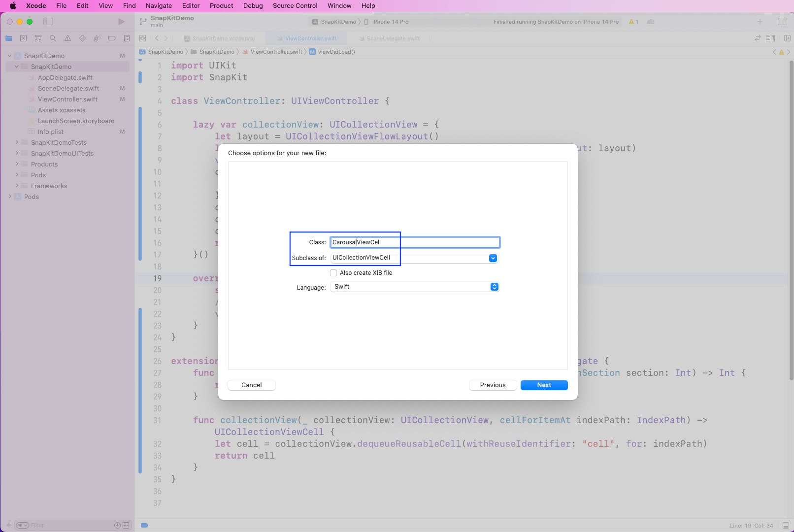
Task: Toggle the inspectors panel icon
Action: 782,22
